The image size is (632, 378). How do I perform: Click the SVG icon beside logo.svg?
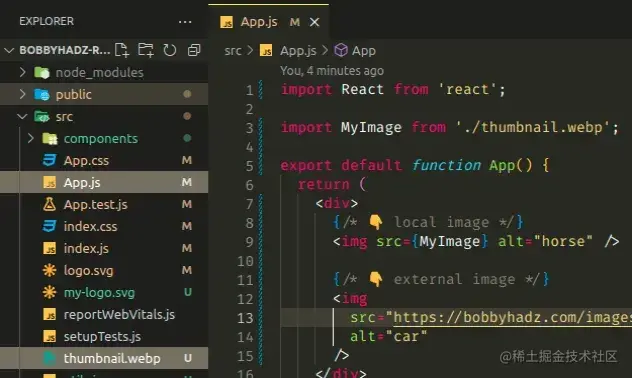coord(50,270)
